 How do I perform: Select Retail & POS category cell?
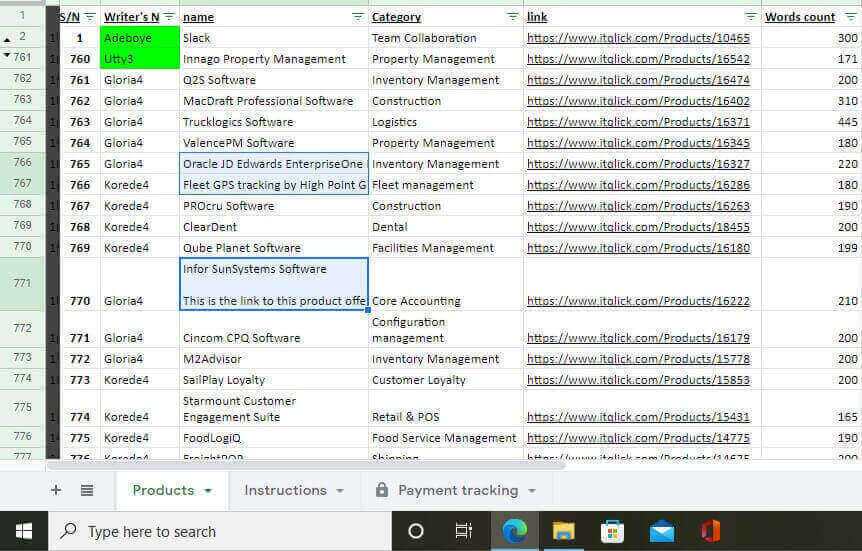(446, 409)
